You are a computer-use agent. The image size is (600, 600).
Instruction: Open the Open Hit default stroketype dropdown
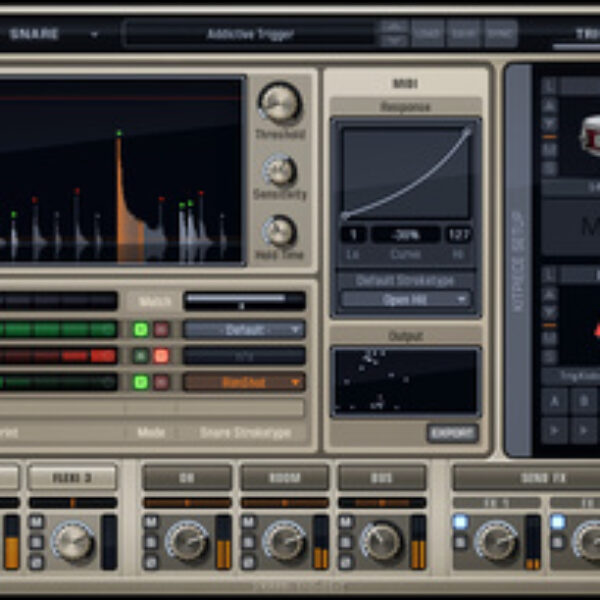405,300
